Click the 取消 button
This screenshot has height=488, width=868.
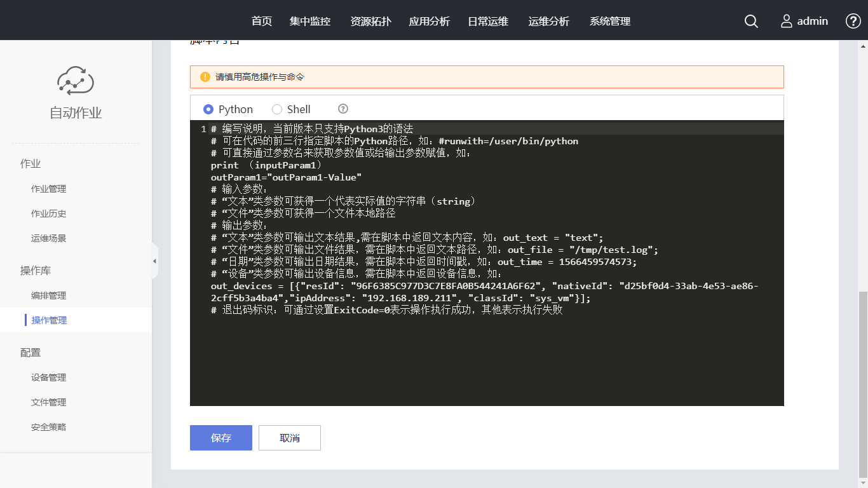[290, 438]
